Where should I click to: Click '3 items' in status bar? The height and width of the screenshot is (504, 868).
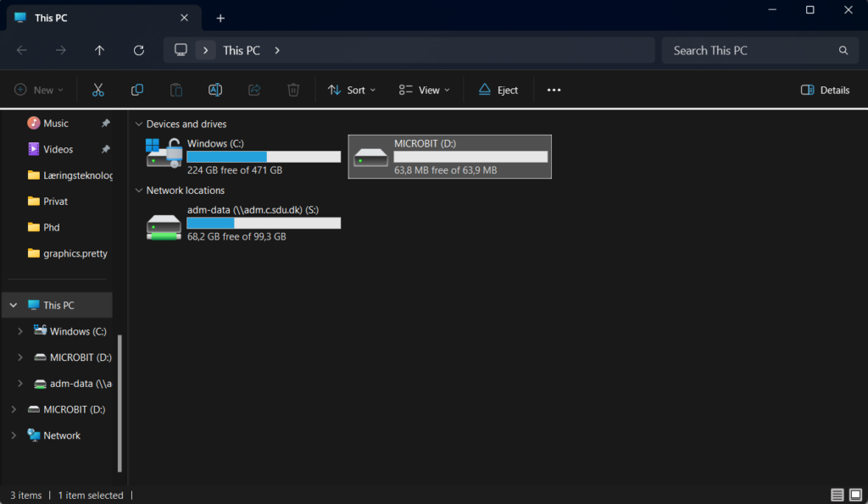[25, 496]
